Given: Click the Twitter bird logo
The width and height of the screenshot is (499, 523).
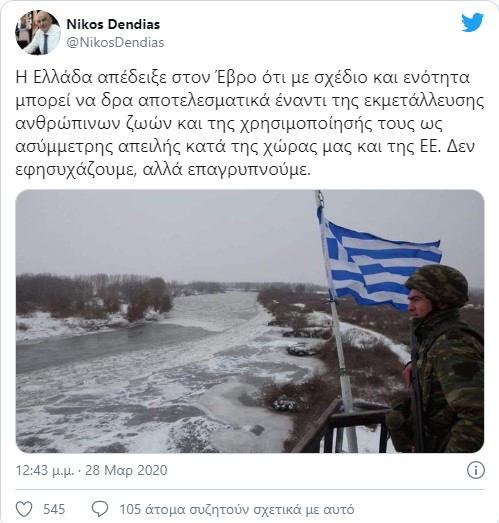Looking at the screenshot, I should click(x=473, y=22).
